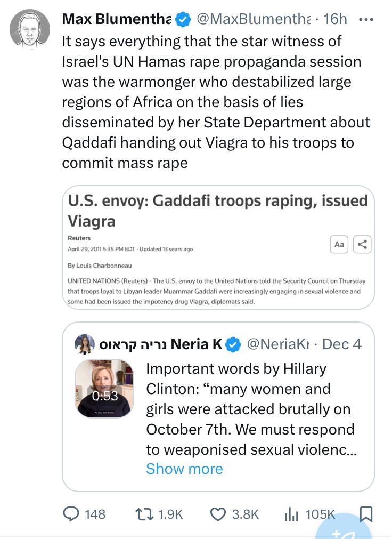Open the @MaxBlumenthal handle link
Image resolution: width=392 pixels, height=539 pixels.
(x=254, y=19)
